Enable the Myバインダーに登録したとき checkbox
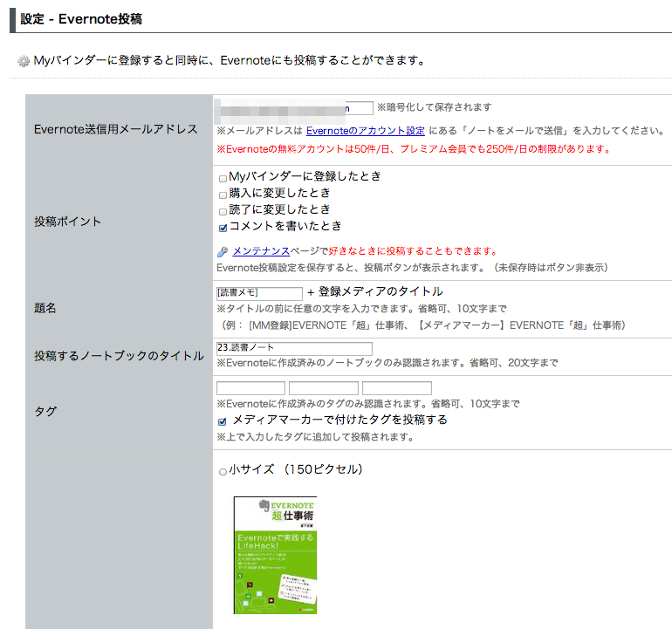 click(x=223, y=178)
